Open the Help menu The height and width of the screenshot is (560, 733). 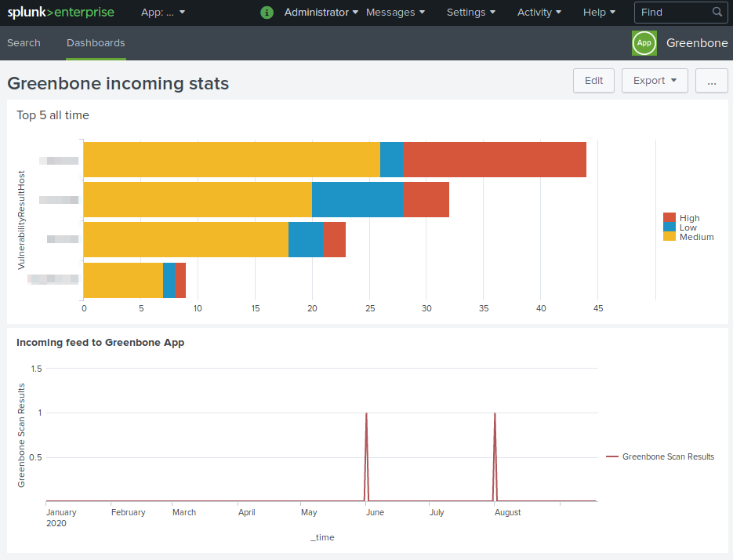(599, 13)
